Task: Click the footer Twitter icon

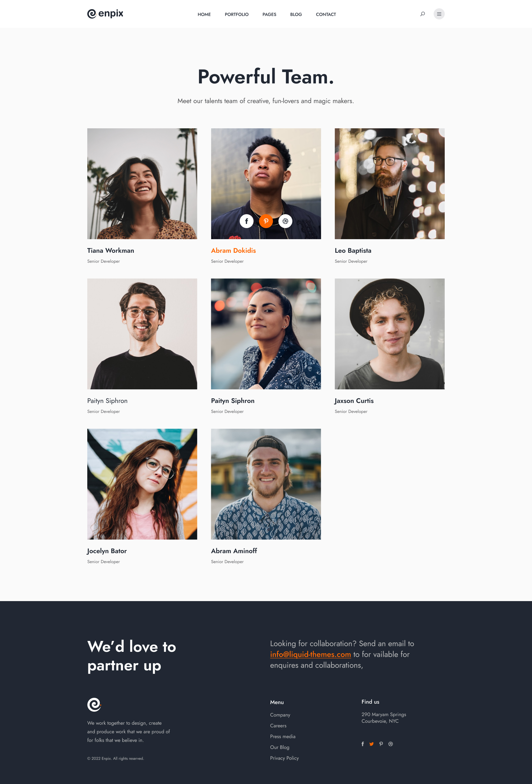Action: (x=371, y=744)
